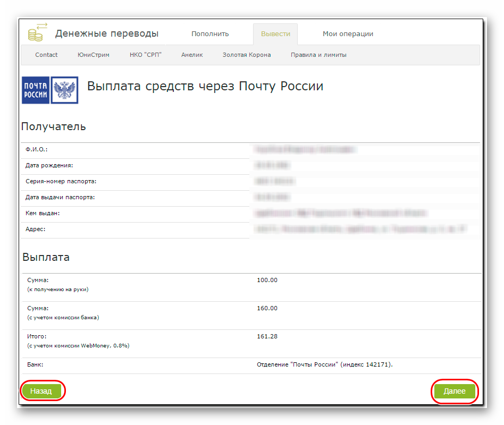The image size is (504, 425).
Task: Click the Банк label
Action: coord(35,364)
